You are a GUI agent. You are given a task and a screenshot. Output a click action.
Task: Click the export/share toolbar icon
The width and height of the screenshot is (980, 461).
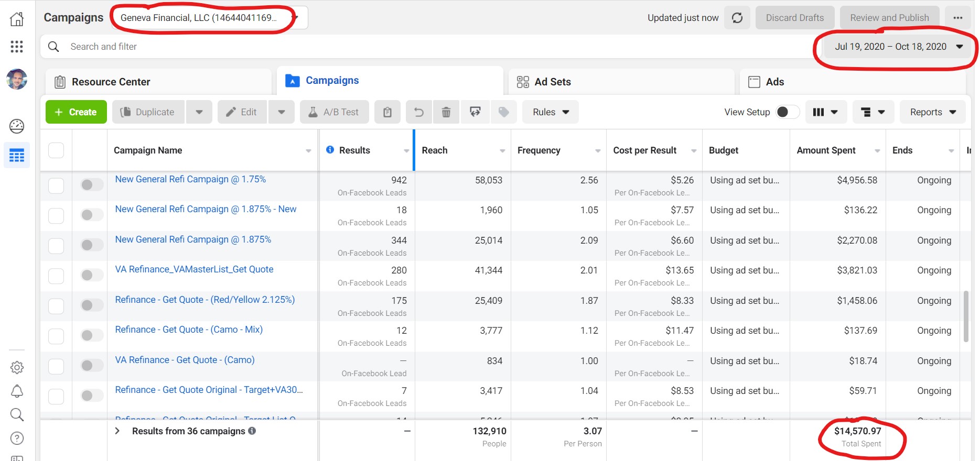point(475,112)
